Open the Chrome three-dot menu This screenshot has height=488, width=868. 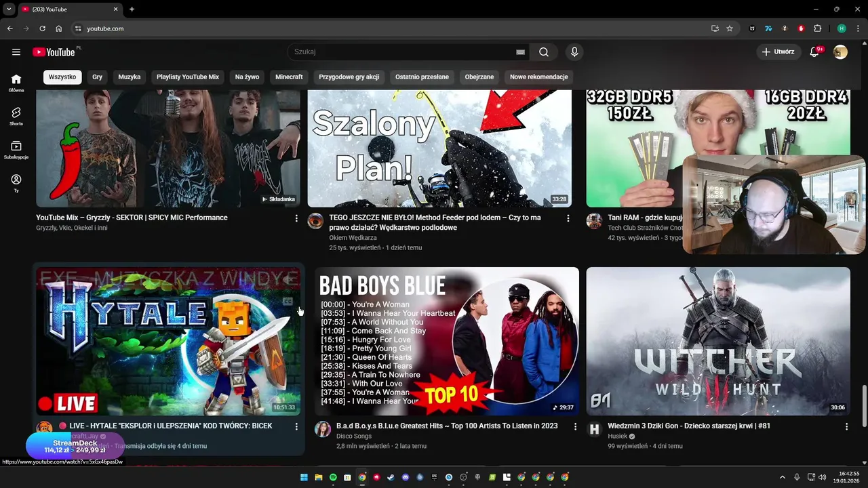coord(858,28)
